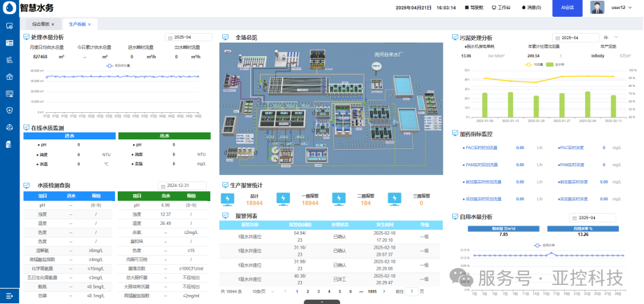Click the first-level alarm lightning icon
Image resolution: width=644 pixels, height=304 pixels.
point(283,199)
